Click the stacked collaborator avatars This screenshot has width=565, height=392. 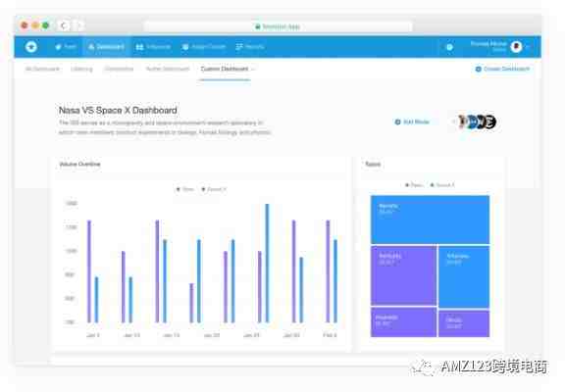(478, 122)
